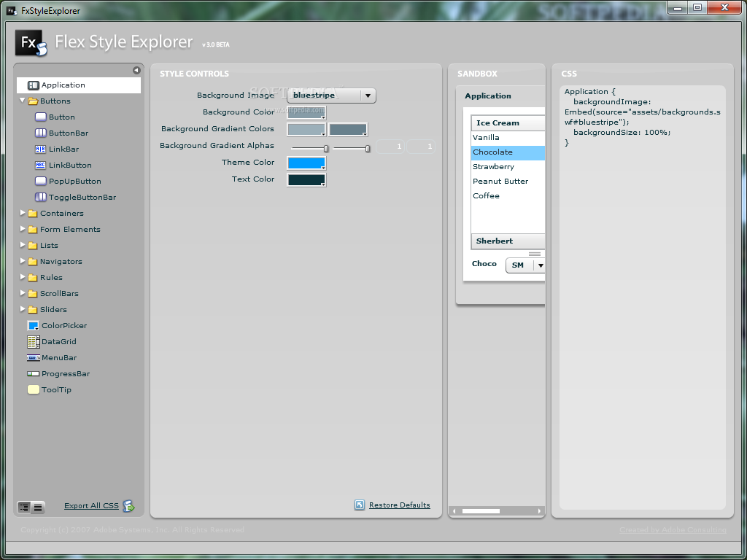Viewport: 747px width, 560px height.
Task: Click the first gradient alpha value field
Action: 390,147
